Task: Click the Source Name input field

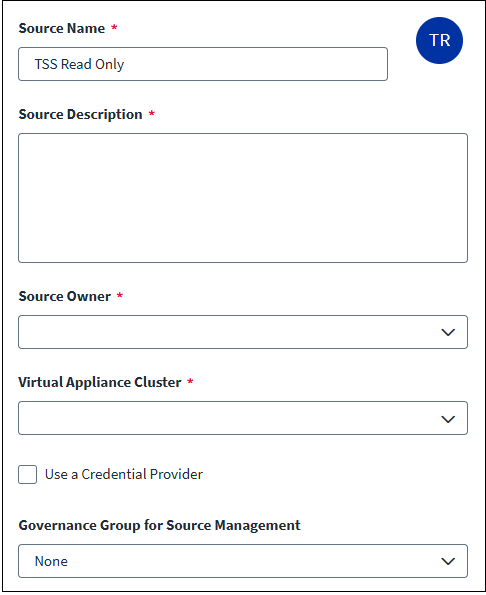Action: pos(203,64)
